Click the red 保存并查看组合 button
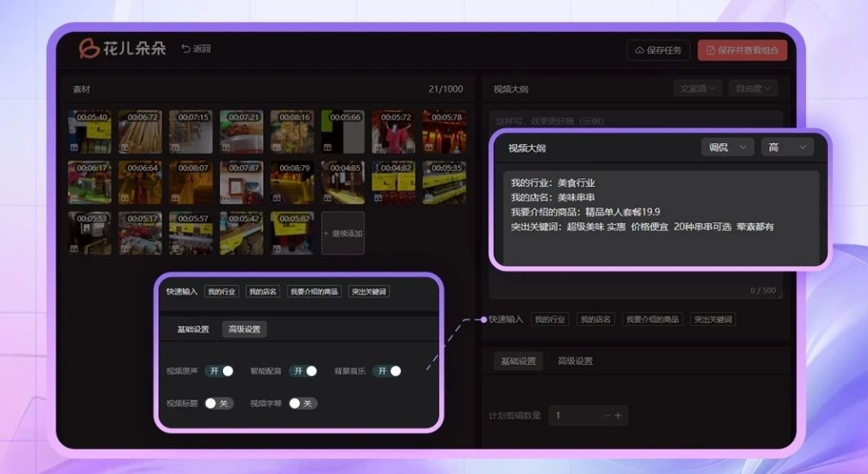 (x=742, y=51)
